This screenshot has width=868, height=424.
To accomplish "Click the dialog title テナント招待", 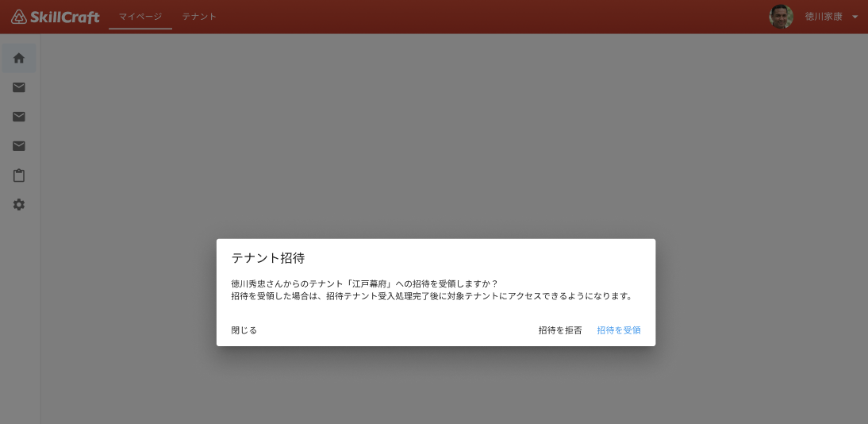I will [x=268, y=258].
